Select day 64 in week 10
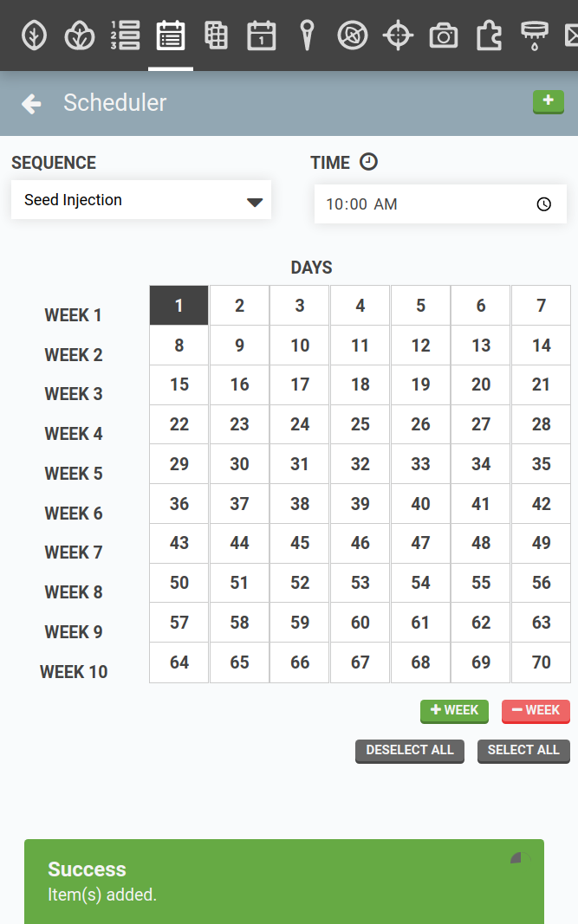The image size is (578, 924). (179, 662)
